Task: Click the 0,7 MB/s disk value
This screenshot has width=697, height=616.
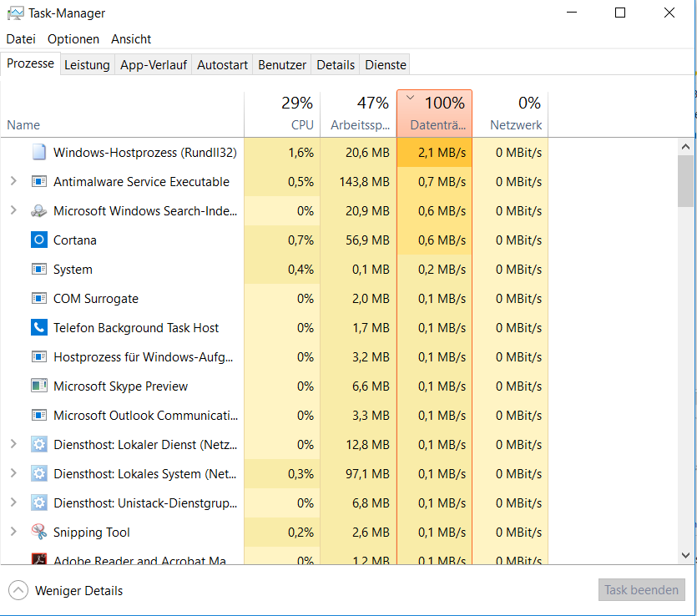Action: click(x=442, y=182)
